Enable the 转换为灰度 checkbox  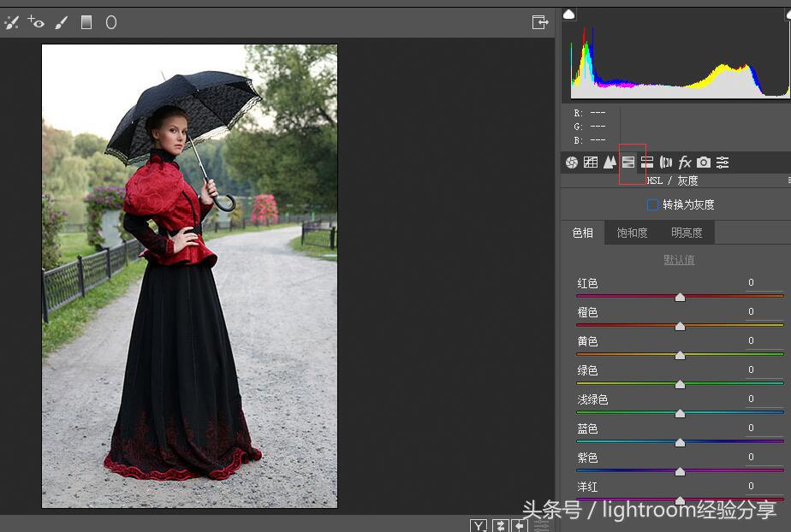coord(651,204)
